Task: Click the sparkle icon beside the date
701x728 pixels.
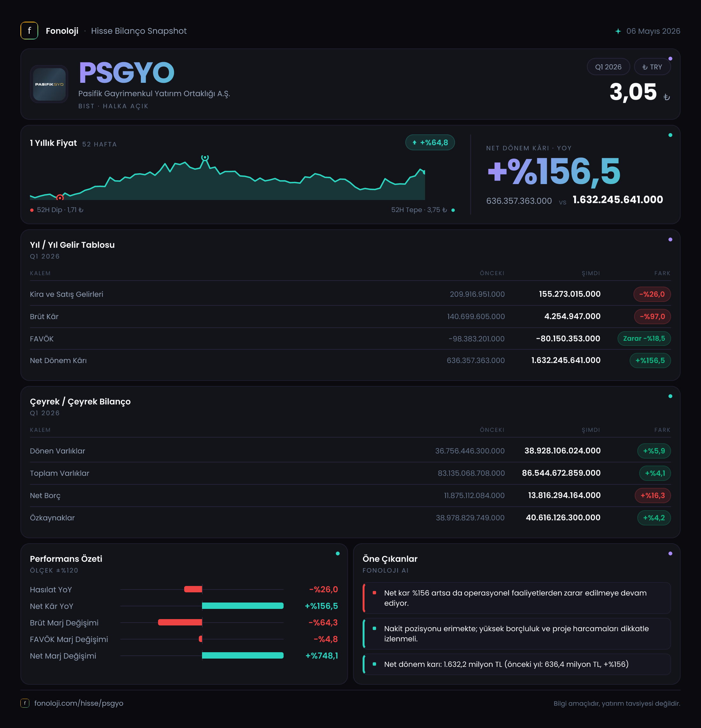Action: (x=618, y=31)
